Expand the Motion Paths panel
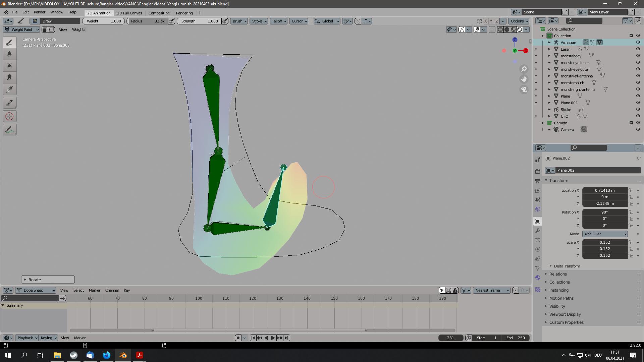 [x=561, y=298]
